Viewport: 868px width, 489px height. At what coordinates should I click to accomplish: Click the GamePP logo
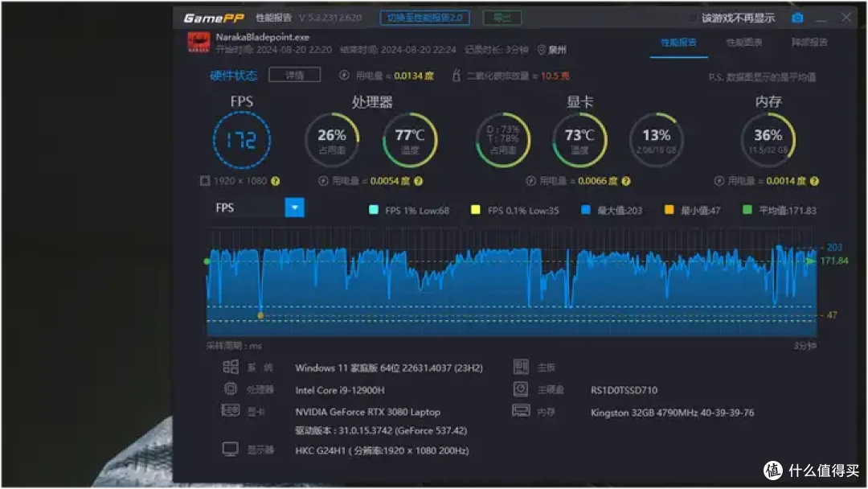pos(214,18)
